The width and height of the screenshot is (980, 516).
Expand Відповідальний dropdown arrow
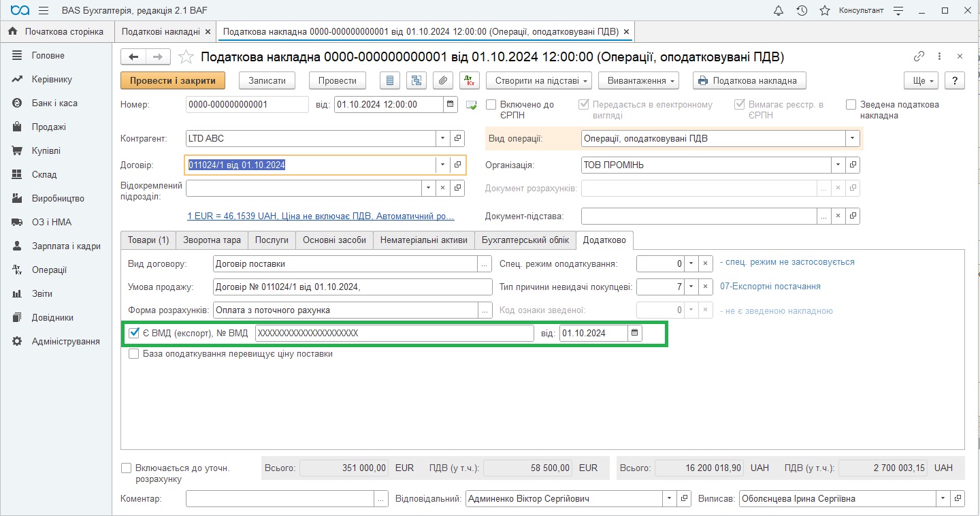click(670, 498)
